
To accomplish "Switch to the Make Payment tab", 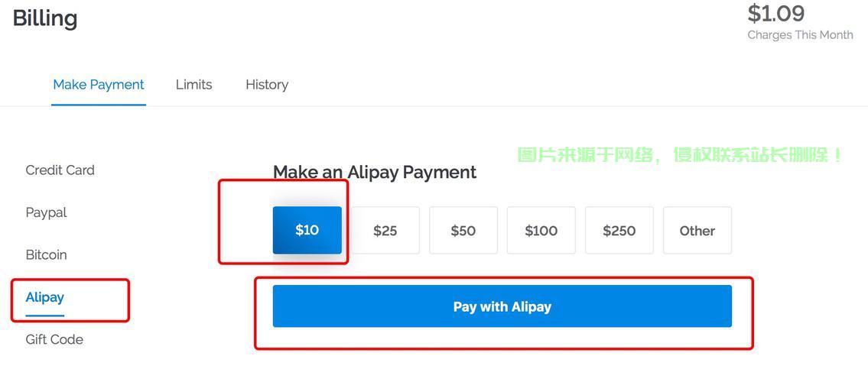I will [x=99, y=85].
